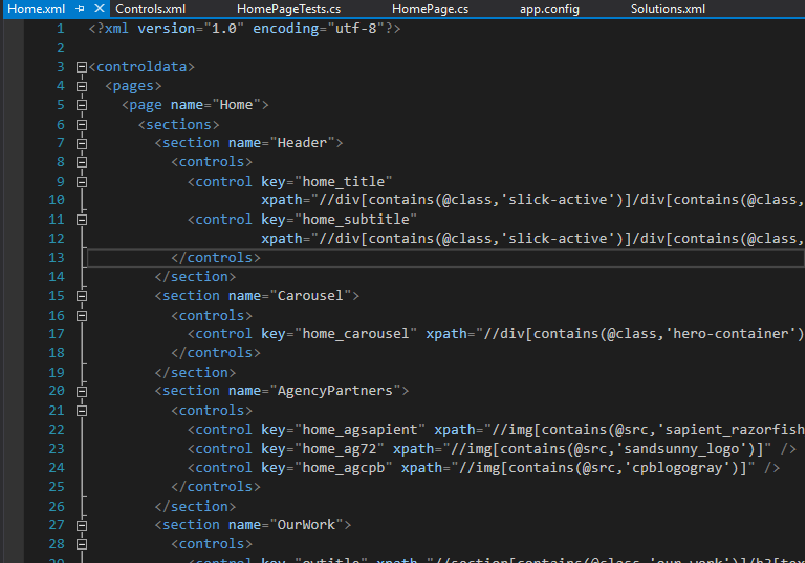Pin the Home.xml tab
The width and height of the screenshot is (805, 563).
(81, 9)
